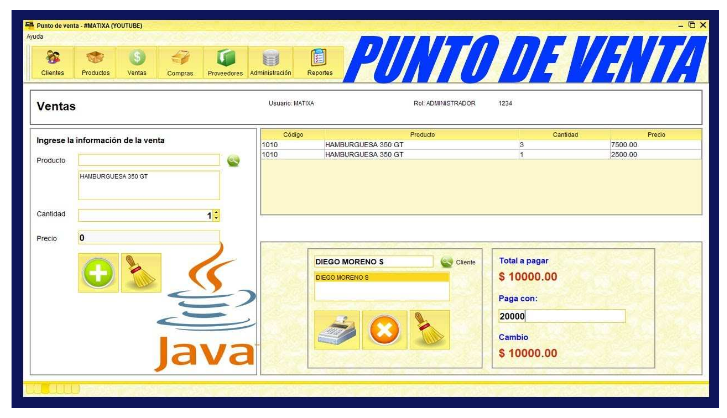Viewport: 727px width, 418px height.
Task: Open the Ayuda menu
Action: 34,36
